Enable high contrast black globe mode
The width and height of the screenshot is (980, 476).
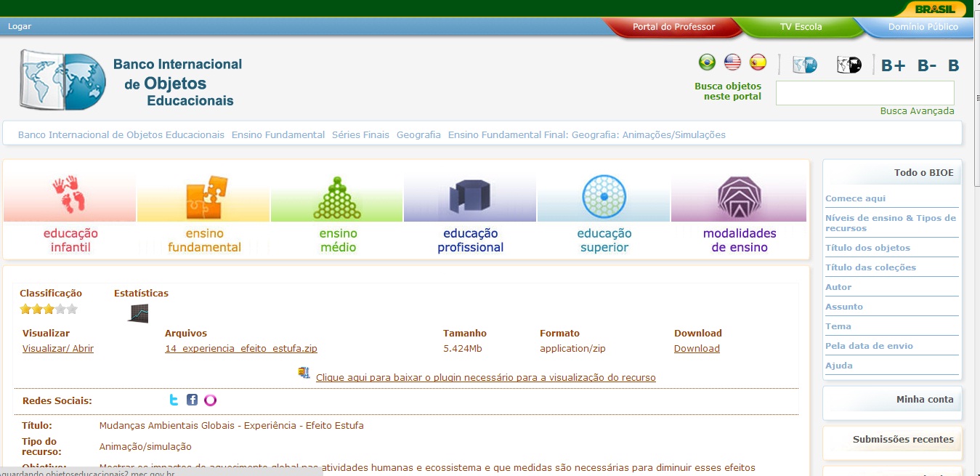tap(849, 64)
